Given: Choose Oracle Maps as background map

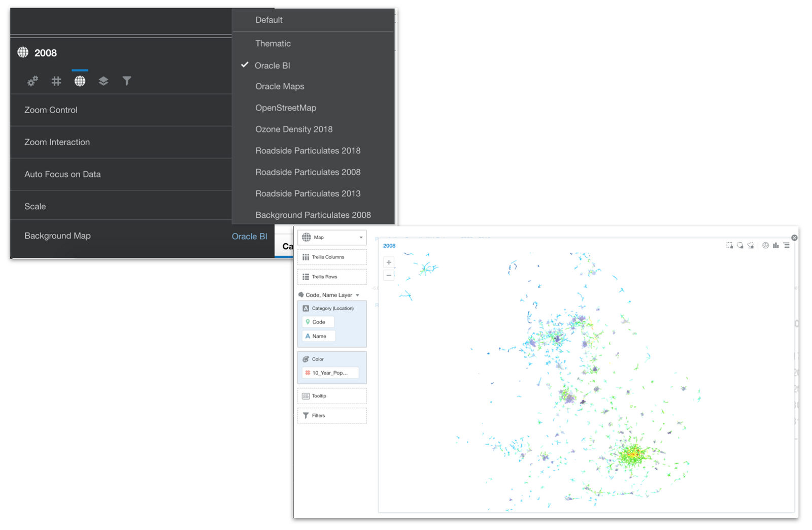Looking at the screenshot, I should [280, 87].
